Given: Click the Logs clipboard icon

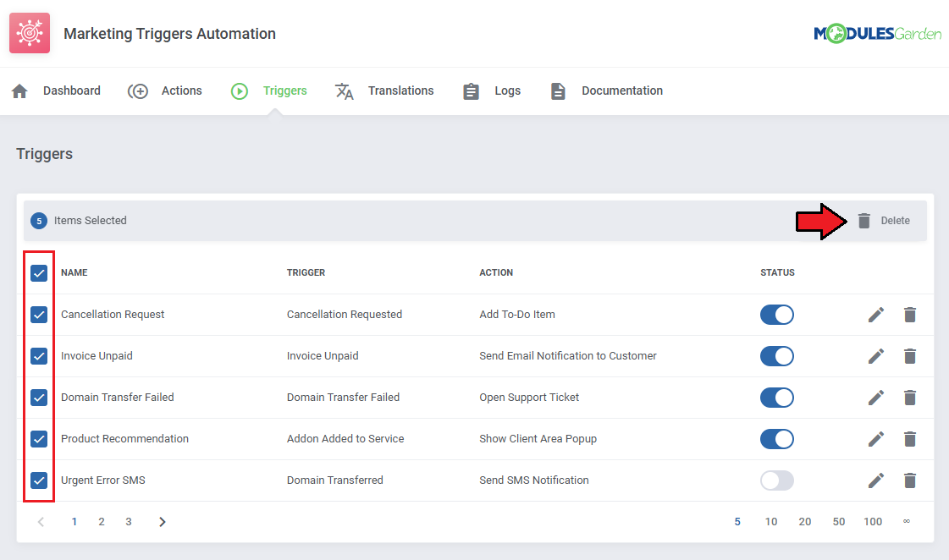Looking at the screenshot, I should (471, 91).
